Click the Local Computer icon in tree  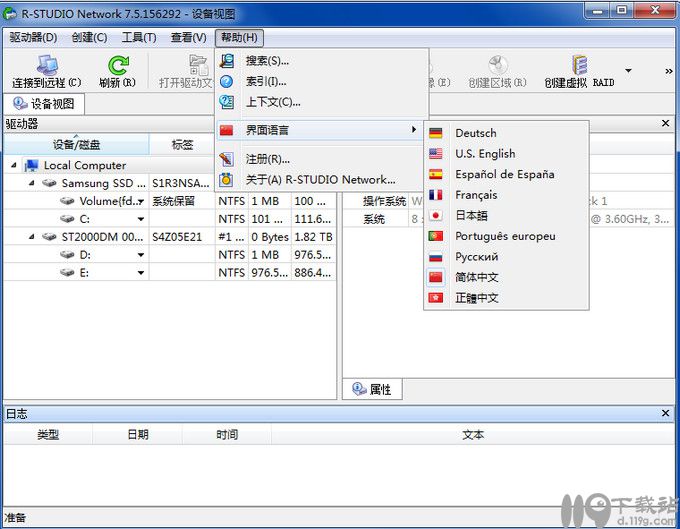pyautogui.click(x=31, y=165)
